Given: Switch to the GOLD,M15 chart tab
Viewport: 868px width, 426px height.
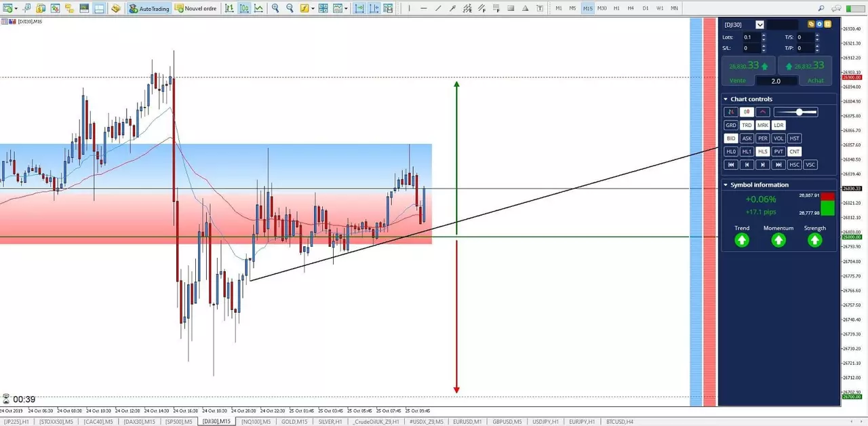Looking at the screenshot, I should pos(293,421).
